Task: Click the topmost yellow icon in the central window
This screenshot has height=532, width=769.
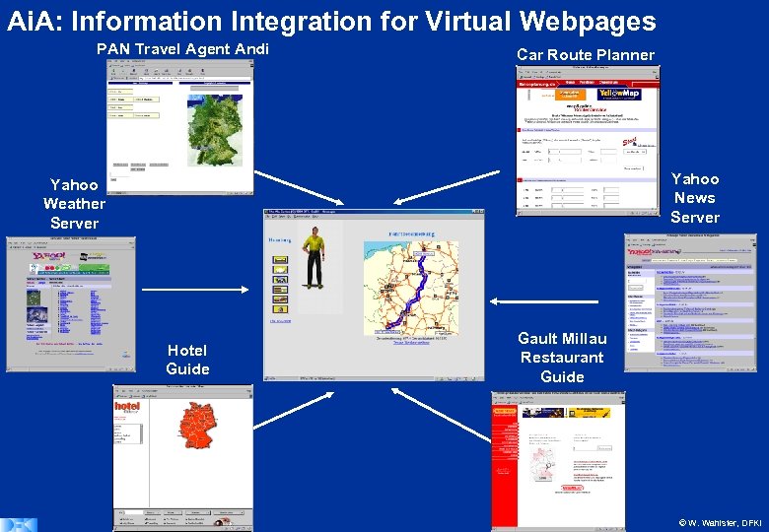Action: click(x=280, y=260)
